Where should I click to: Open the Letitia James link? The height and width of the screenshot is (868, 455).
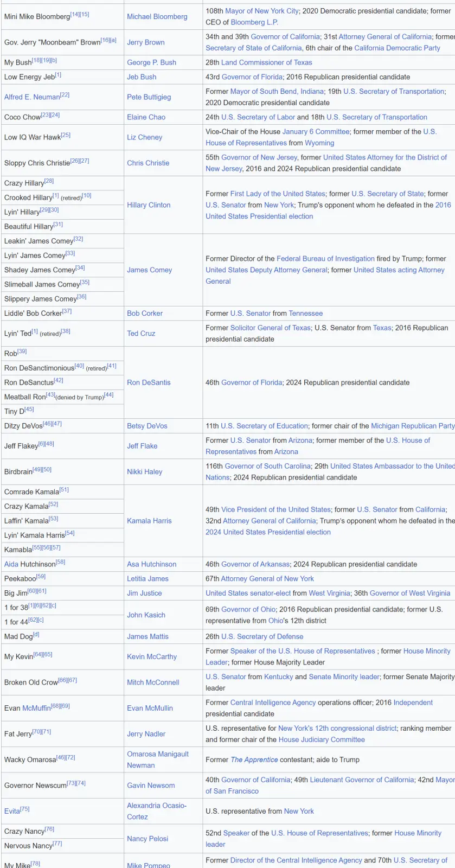tap(148, 579)
